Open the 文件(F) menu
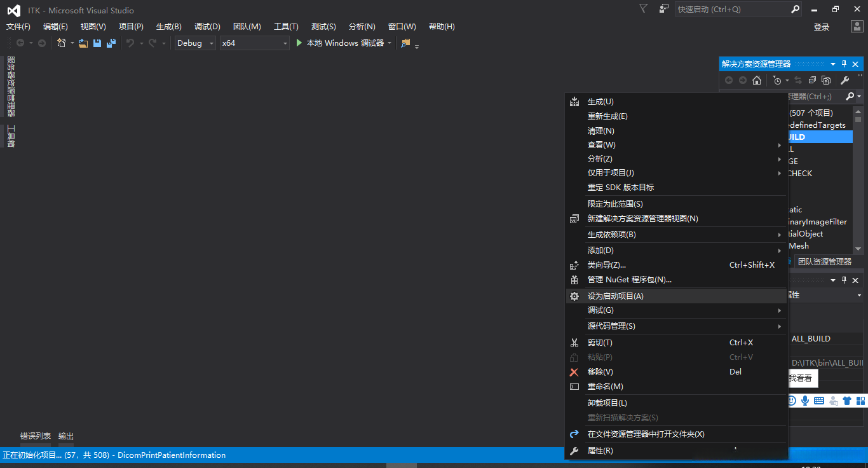Image resolution: width=868 pixels, height=468 pixels. tap(18, 27)
